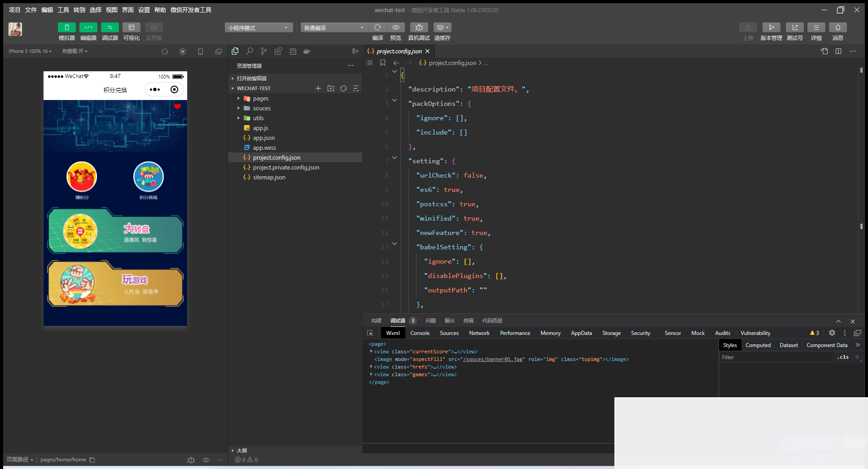868x469 pixels.
Task: Toggle the editor (编辑器) panel
Action: [x=88, y=28]
